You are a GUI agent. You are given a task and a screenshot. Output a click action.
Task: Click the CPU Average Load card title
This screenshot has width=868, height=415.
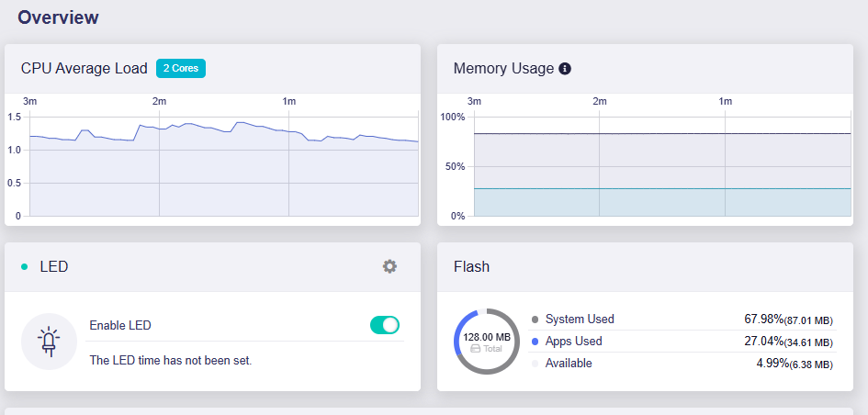click(84, 69)
